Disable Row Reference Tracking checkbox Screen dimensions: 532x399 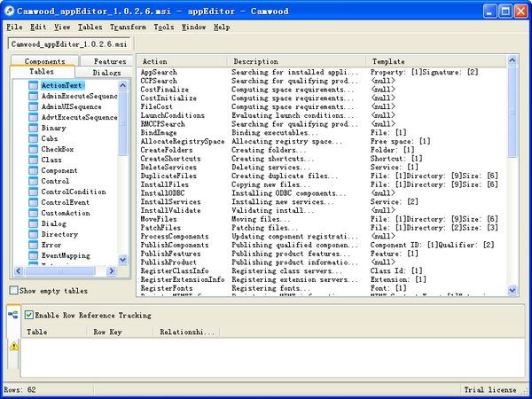(29, 315)
